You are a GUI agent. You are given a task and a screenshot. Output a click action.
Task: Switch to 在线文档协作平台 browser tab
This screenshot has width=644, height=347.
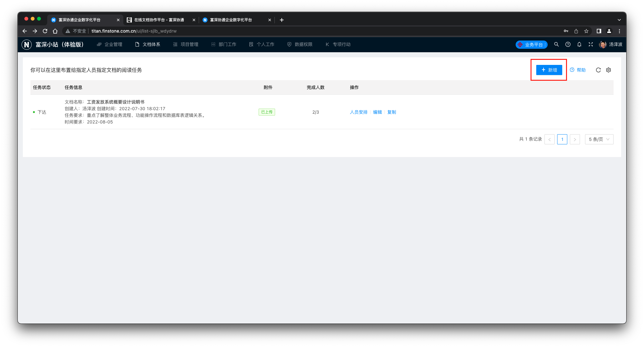coord(159,20)
